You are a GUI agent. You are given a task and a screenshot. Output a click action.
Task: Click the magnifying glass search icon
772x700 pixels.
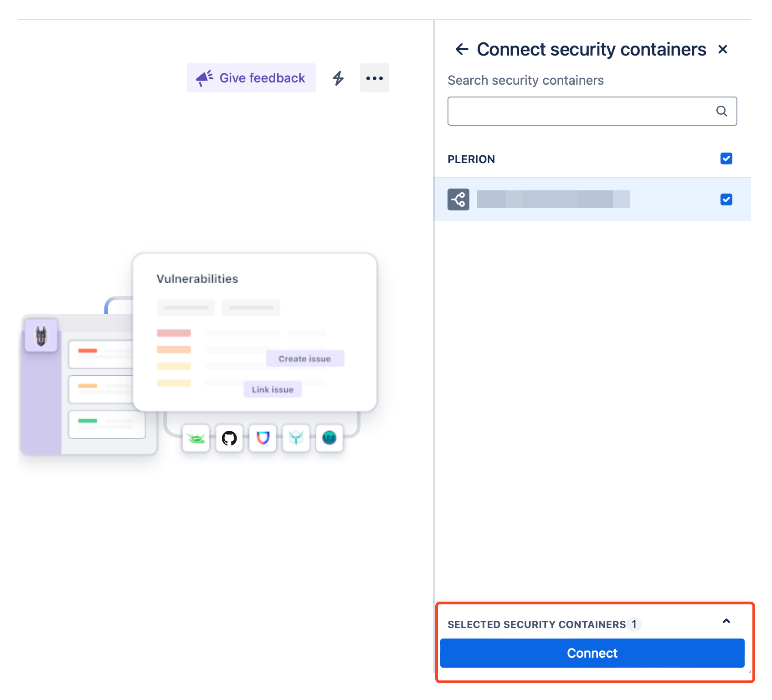pyautogui.click(x=721, y=111)
